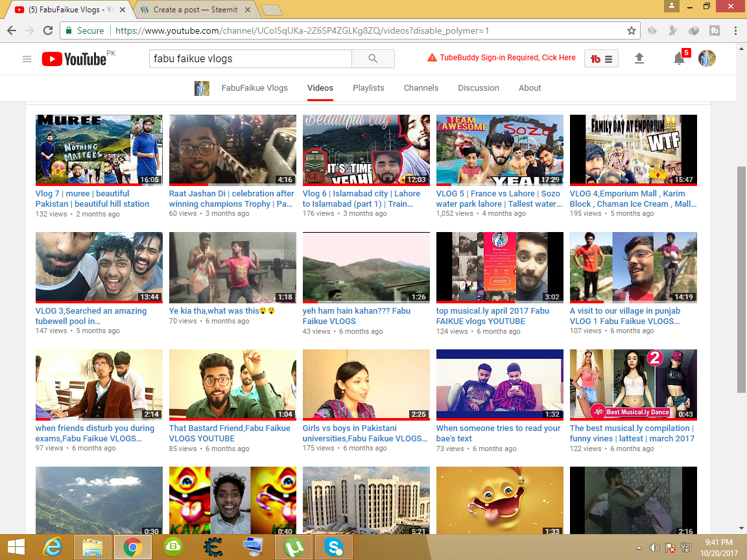Open Chrome's three-dot menu
747x560 pixels.
734,30
